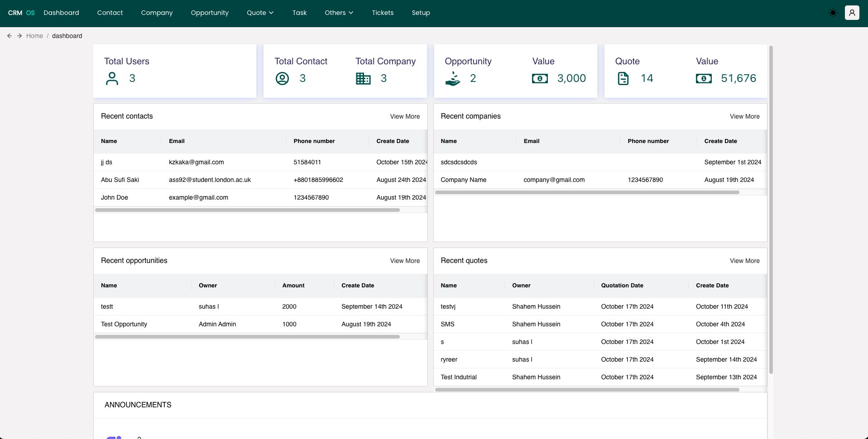The height and width of the screenshot is (439, 868).
Task: Click the user profile avatar icon
Action: 852,13
